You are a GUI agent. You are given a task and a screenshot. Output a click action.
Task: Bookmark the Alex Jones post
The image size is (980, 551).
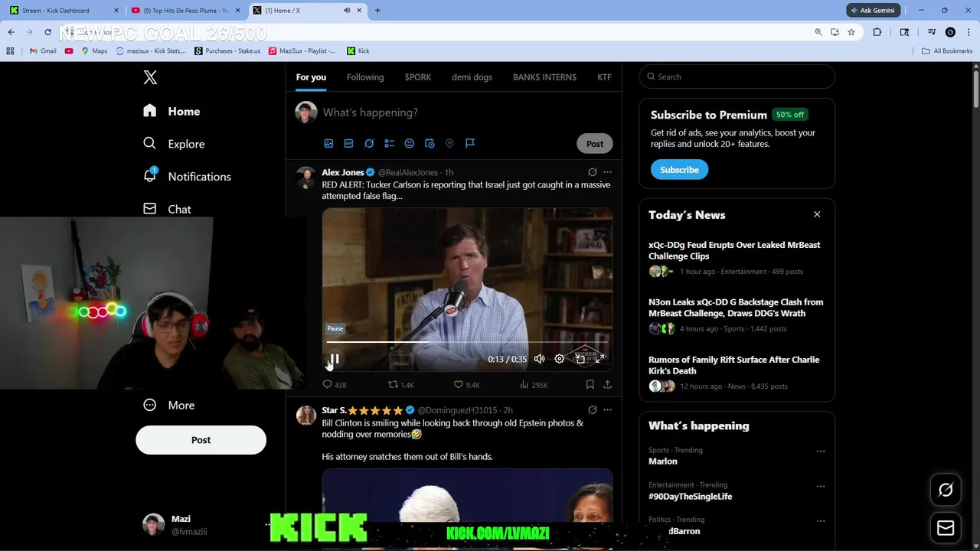pos(590,385)
